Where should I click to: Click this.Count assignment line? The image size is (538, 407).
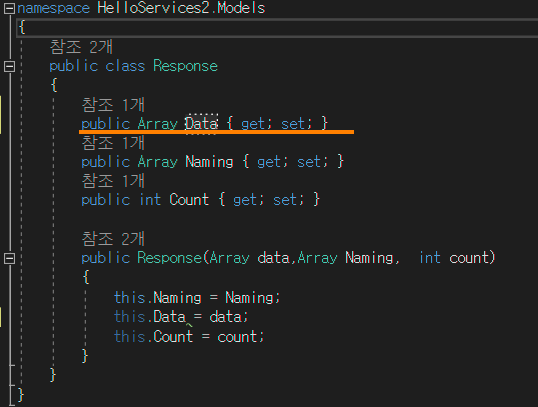[189, 336]
